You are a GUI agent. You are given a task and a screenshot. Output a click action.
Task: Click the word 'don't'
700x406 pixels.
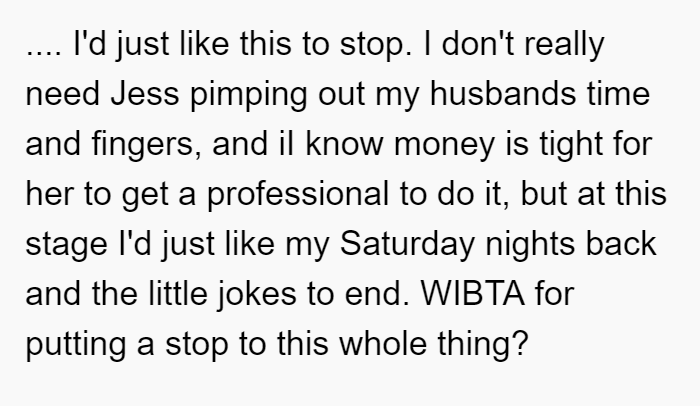pyautogui.click(x=478, y=43)
